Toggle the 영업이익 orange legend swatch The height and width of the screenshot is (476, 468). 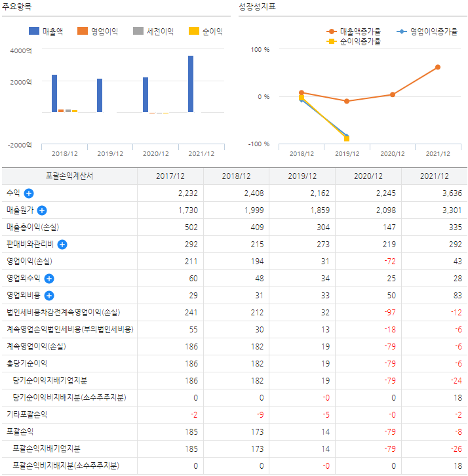83,31
